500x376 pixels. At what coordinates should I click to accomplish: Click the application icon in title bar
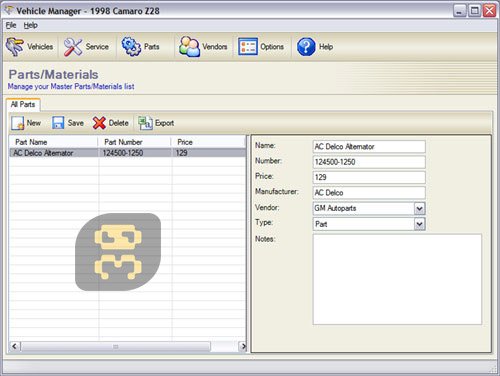pyautogui.click(x=9, y=11)
